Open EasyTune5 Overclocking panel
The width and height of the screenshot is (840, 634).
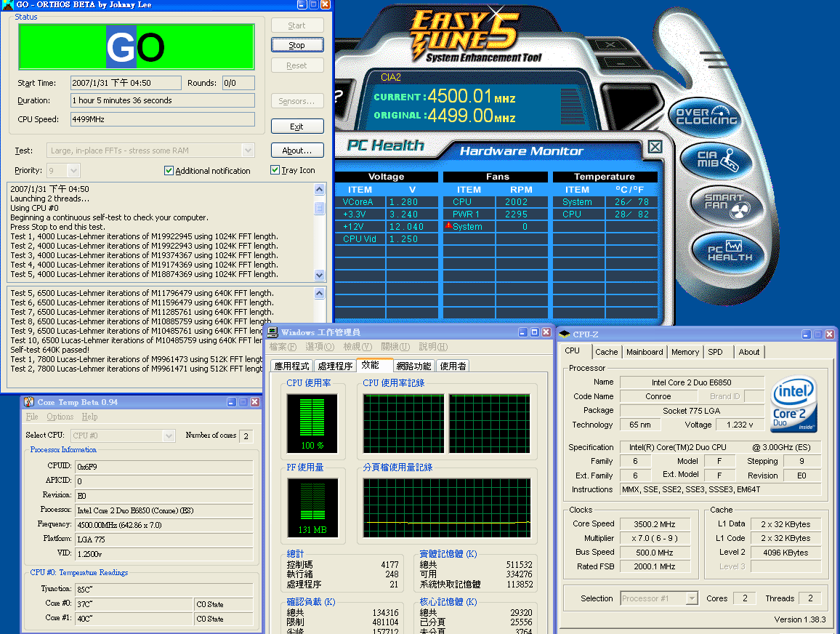coord(706,117)
